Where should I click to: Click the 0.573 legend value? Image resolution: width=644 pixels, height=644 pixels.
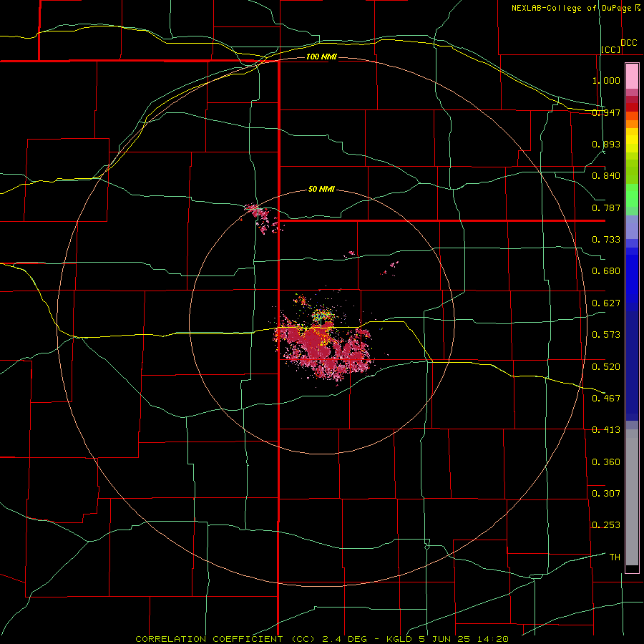pyautogui.click(x=606, y=335)
